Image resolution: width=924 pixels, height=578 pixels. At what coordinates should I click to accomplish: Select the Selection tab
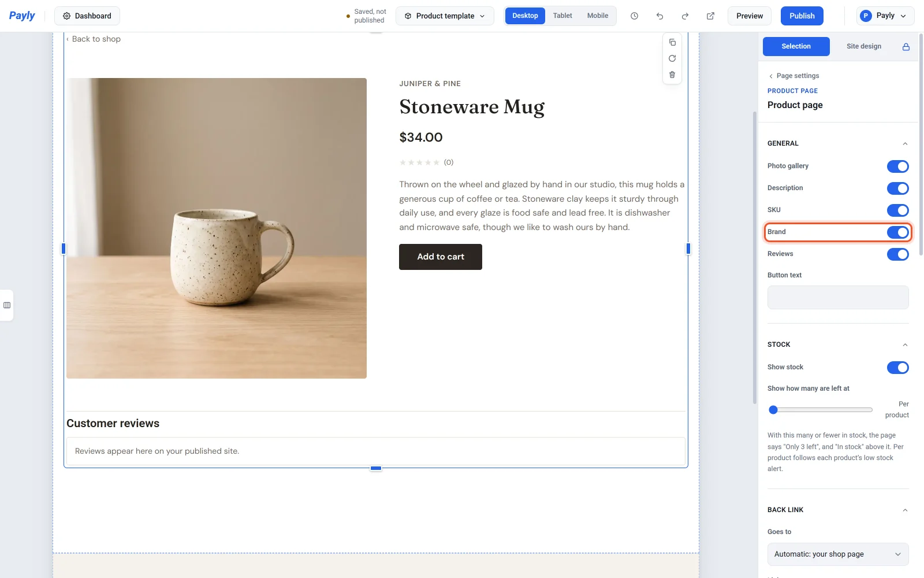coord(796,47)
